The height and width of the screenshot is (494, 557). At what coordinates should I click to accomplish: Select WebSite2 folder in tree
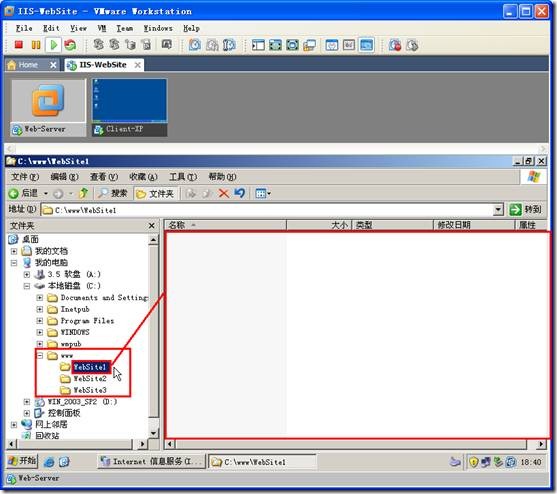click(x=90, y=379)
